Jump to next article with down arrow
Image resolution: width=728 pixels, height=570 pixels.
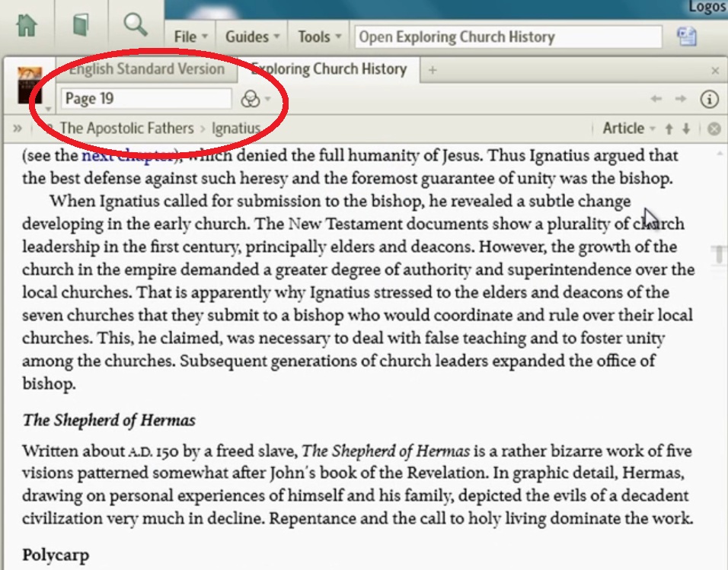click(x=686, y=129)
